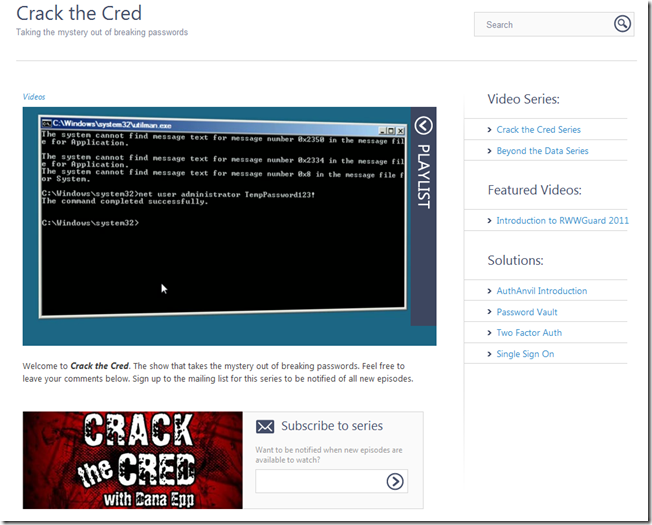
Task: Click the chevron before Password Vault
Action: (x=489, y=312)
